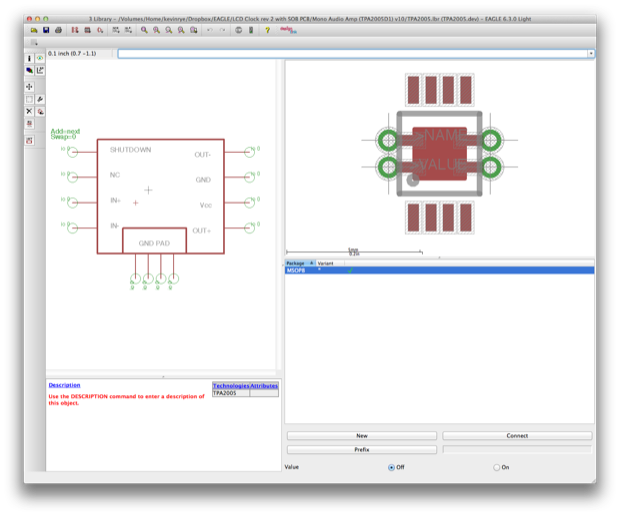The height and width of the screenshot is (516, 620).
Task: Click the Vcc pin label
Action: (x=206, y=205)
